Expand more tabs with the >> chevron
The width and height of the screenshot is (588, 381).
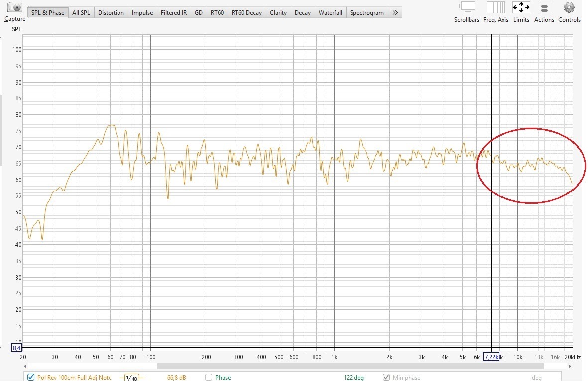[395, 13]
